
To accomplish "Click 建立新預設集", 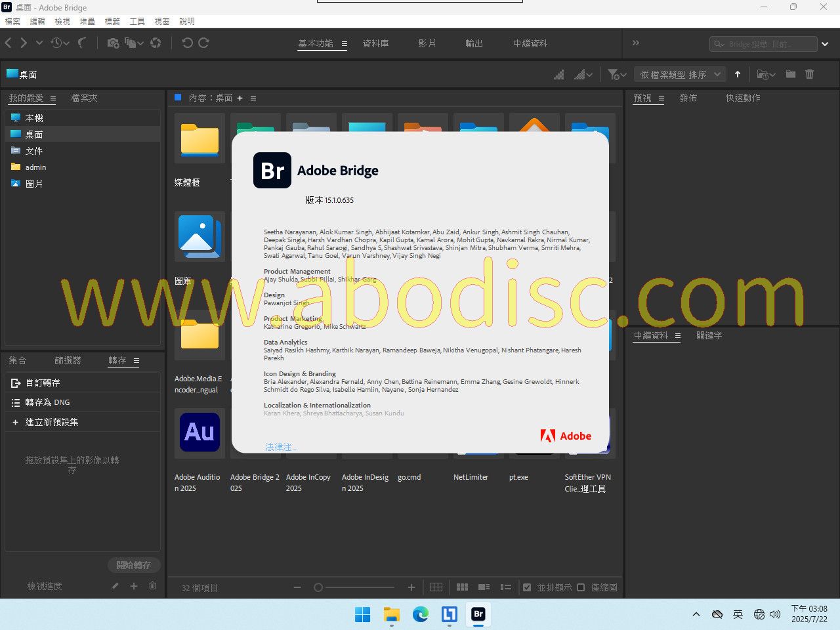I will [x=83, y=422].
